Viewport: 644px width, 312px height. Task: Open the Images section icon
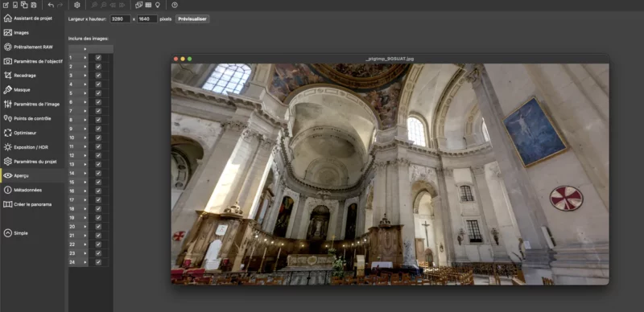pos(7,32)
